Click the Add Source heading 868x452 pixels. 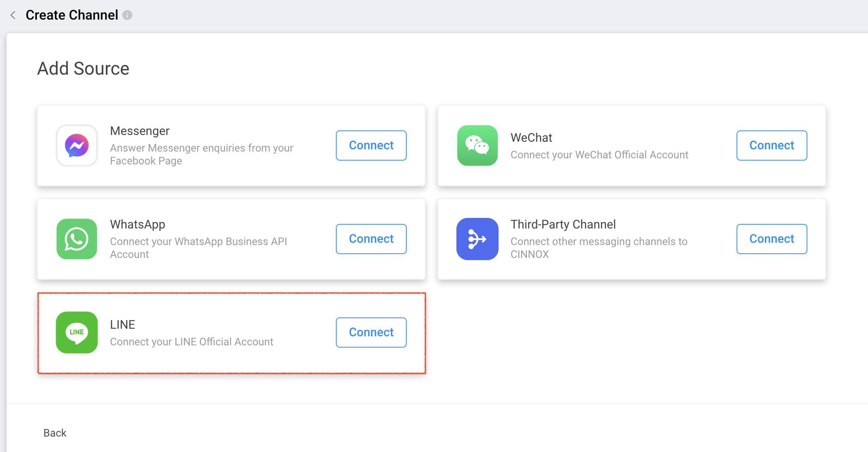83,69
